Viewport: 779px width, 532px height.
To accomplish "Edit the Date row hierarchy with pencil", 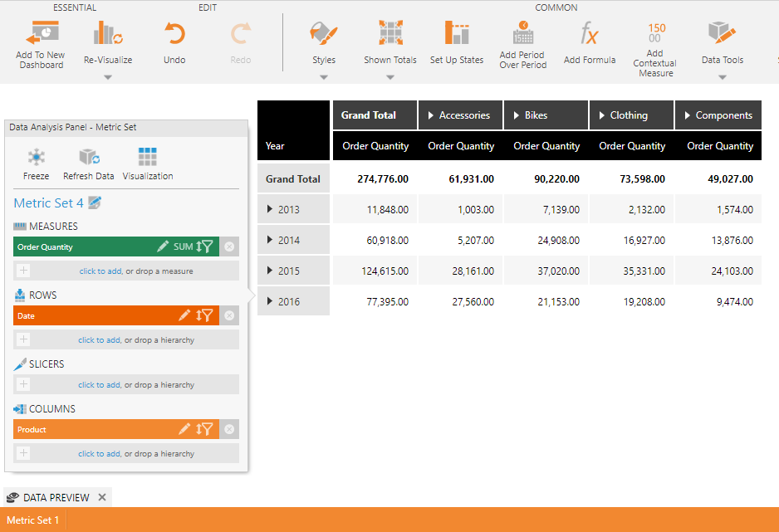I will point(184,315).
